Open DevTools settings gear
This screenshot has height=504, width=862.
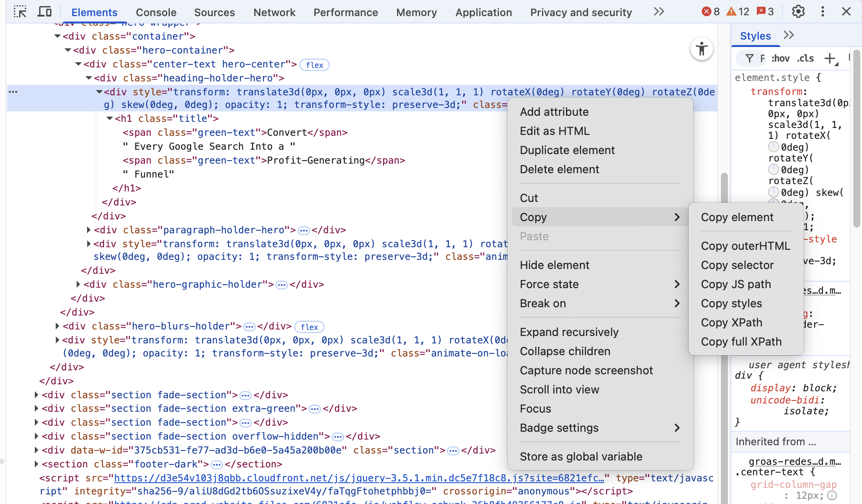[x=798, y=12]
